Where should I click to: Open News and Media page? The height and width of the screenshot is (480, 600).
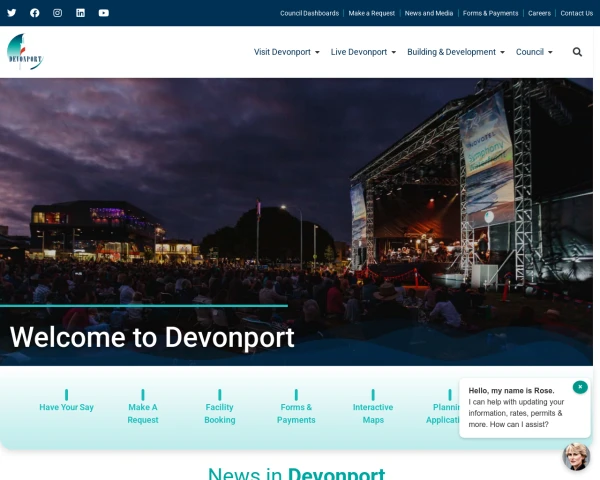(x=429, y=13)
